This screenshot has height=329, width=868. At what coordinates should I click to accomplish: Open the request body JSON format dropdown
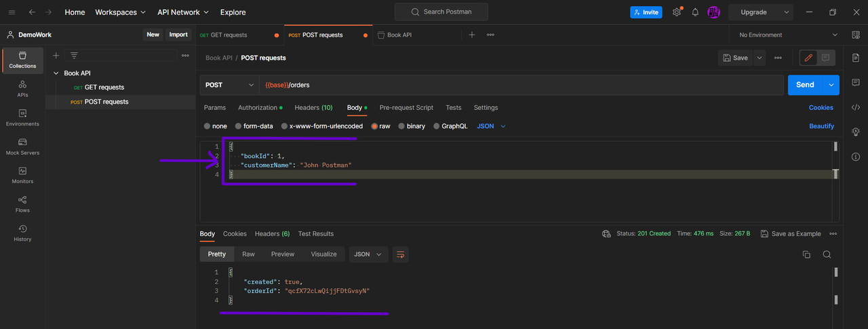pyautogui.click(x=492, y=126)
